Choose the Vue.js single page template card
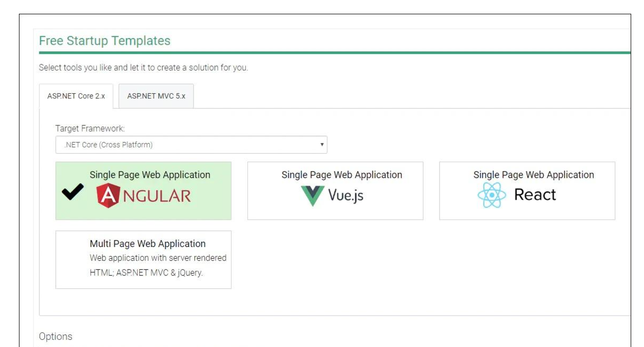The height and width of the screenshot is (347, 644). click(x=335, y=191)
